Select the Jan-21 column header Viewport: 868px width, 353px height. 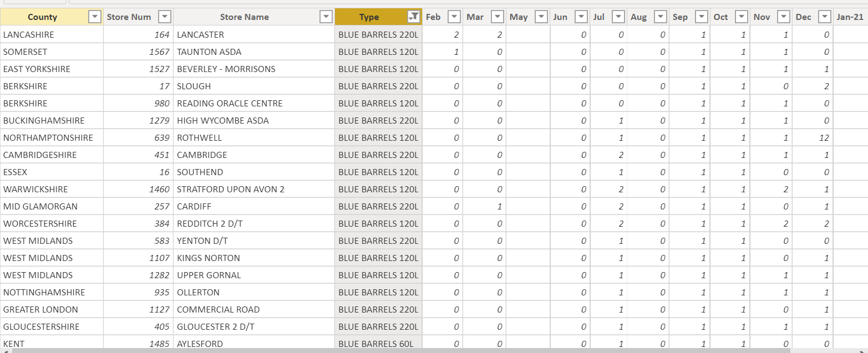click(850, 17)
